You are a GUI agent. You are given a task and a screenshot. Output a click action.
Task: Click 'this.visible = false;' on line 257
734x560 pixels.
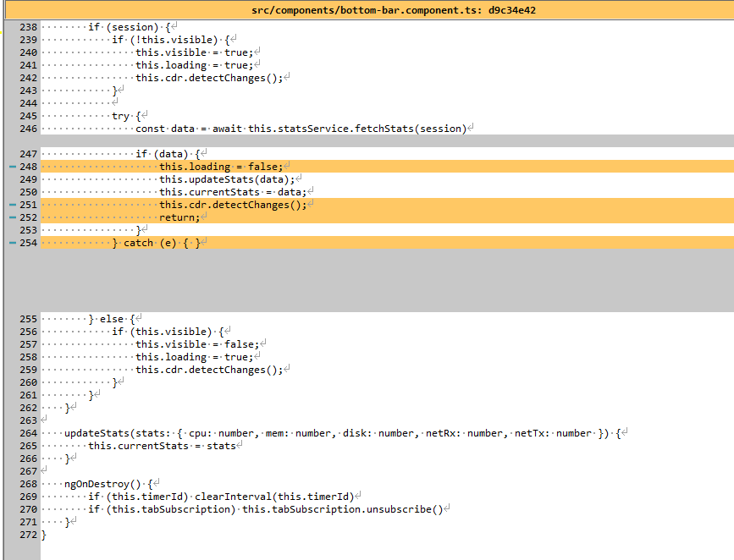click(197, 343)
